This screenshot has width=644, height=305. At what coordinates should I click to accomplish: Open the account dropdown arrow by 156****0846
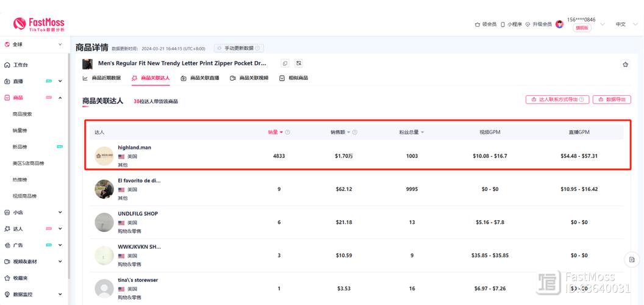[x=603, y=24]
